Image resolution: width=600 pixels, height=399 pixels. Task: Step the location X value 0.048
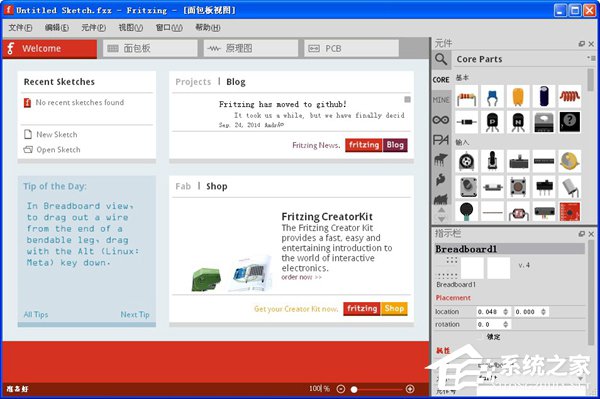pyautogui.click(x=505, y=312)
